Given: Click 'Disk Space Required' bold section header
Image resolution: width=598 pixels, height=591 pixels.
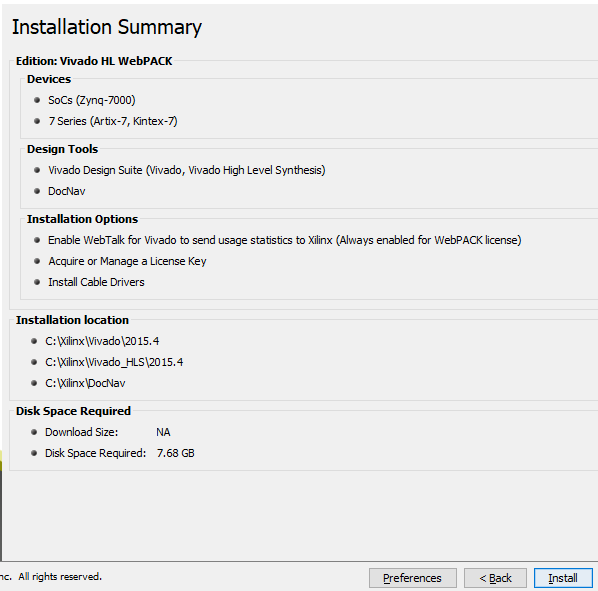Looking at the screenshot, I should click(73, 411).
